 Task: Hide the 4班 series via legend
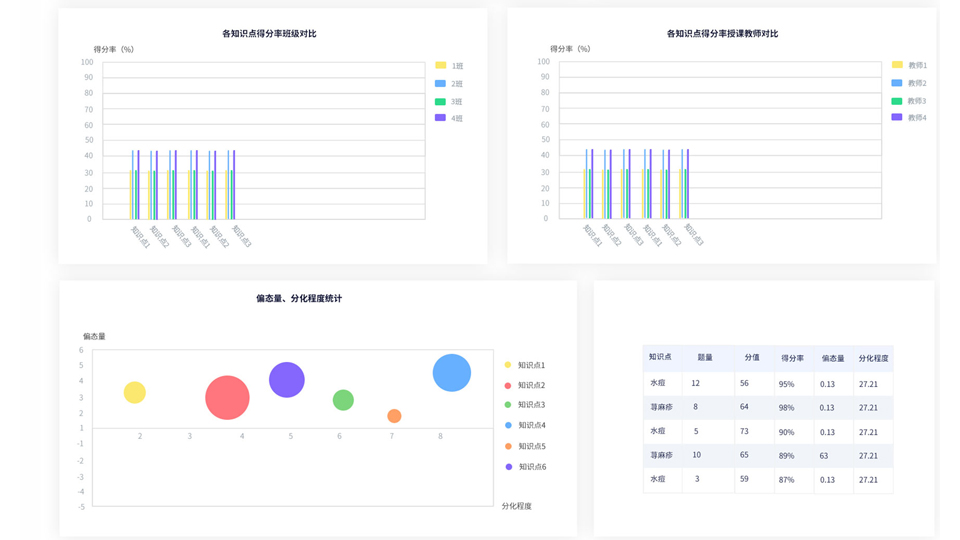click(x=449, y=118)
